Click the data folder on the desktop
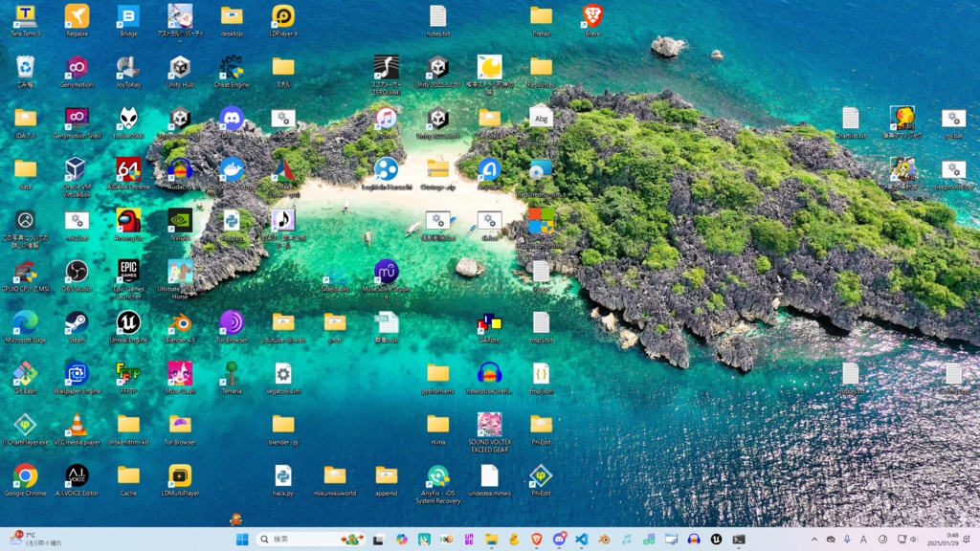980x551 pixels. [x=26, y=174]
